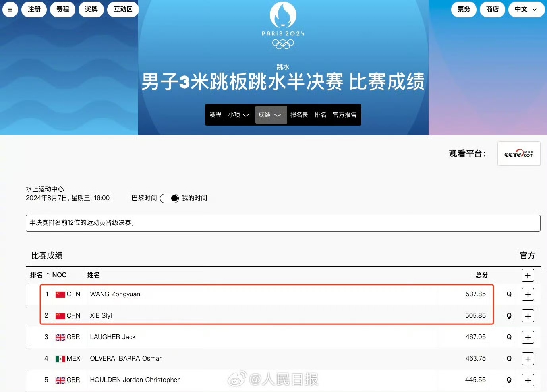Click the plus icon on HOULDEN Jordan Christopher's row
This screenshot has width=547, height=392.
tap(528, 380)
